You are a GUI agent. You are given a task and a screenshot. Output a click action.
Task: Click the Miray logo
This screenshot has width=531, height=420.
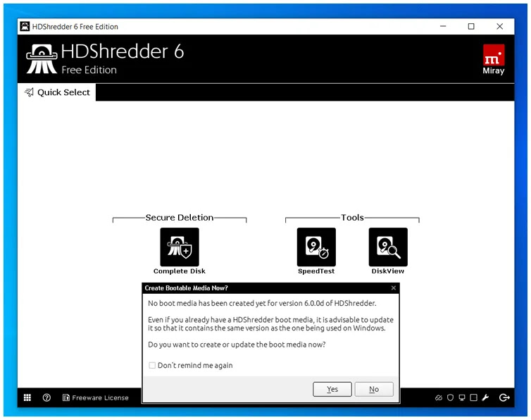pos(494,60)
